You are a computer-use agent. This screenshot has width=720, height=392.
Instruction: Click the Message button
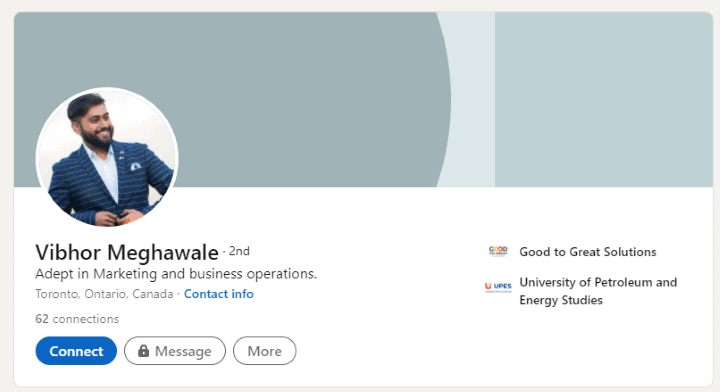(x=175, y=351)
